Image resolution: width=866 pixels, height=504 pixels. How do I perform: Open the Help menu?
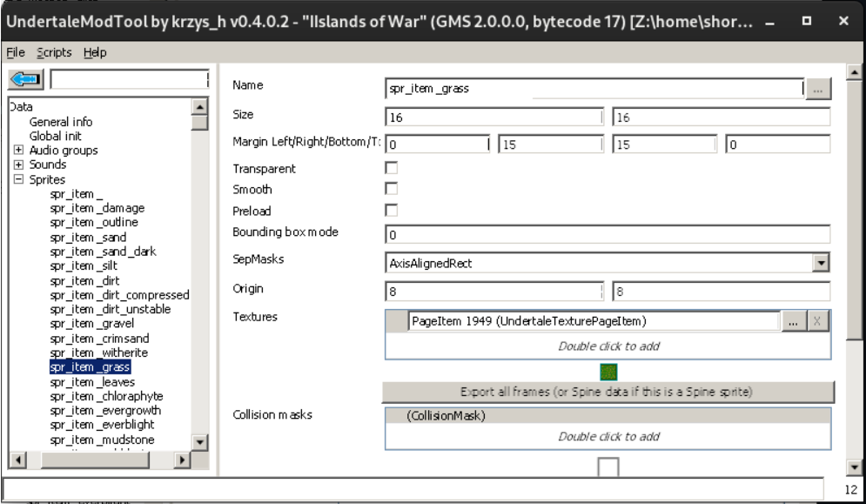[x=95, y=52]
